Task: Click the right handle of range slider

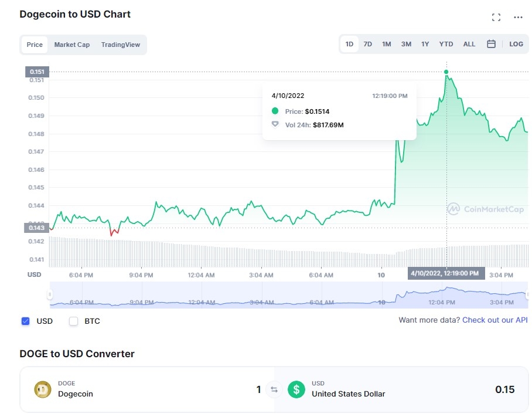Action: [527, 294]
